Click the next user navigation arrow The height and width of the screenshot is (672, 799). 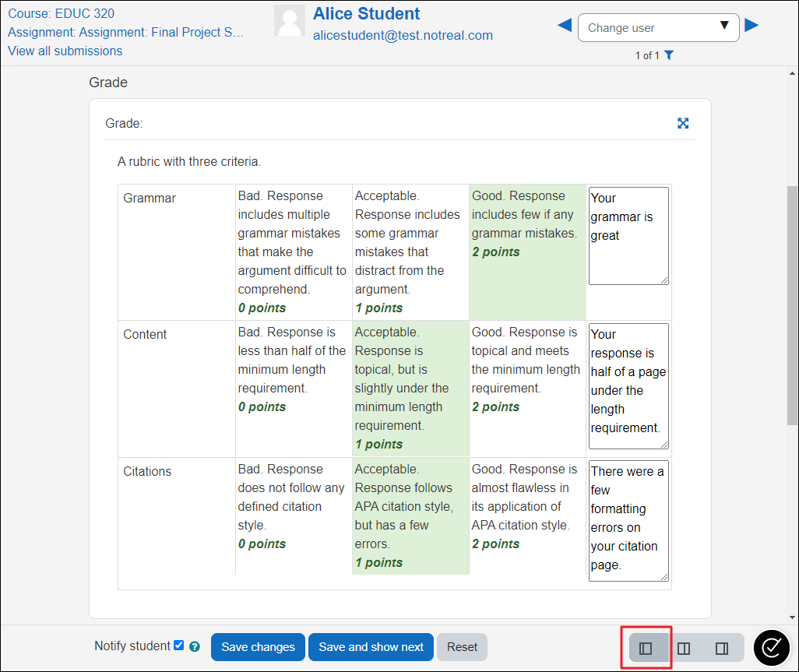751,25
